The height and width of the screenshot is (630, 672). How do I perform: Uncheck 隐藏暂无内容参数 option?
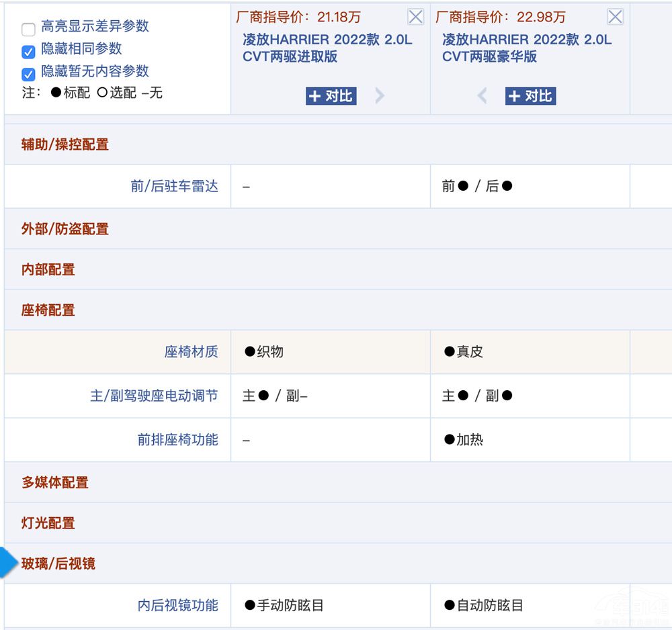click(x=28, y=73)
